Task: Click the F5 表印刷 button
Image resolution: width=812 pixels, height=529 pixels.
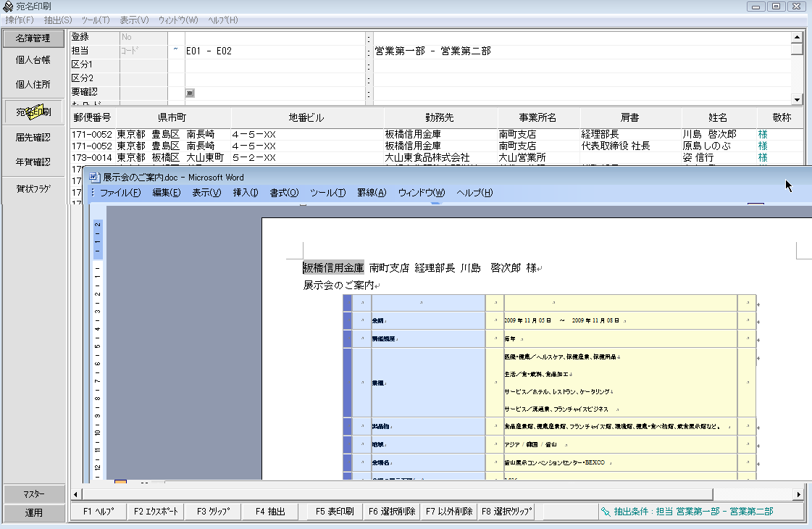Action: click(x=335, y=512)
